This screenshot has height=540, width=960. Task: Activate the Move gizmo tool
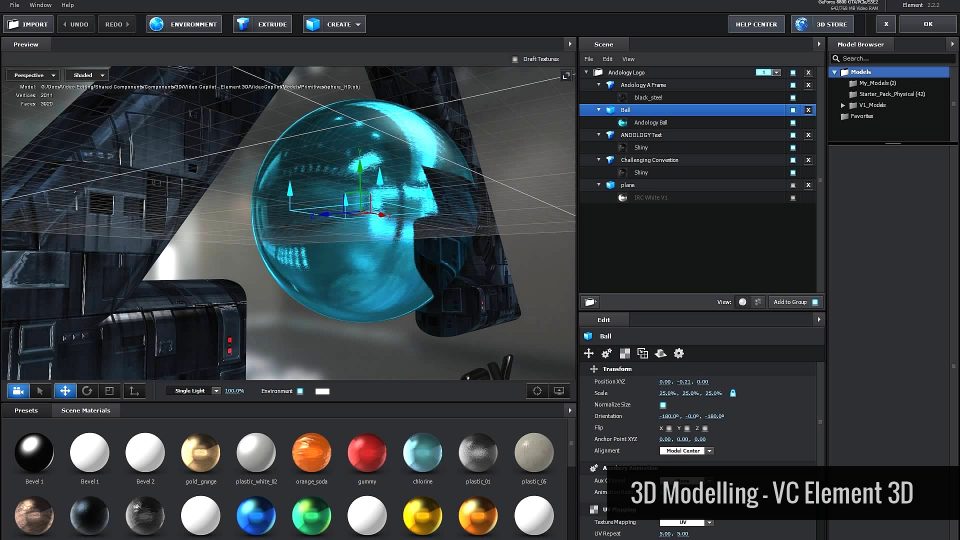point(64,391)
